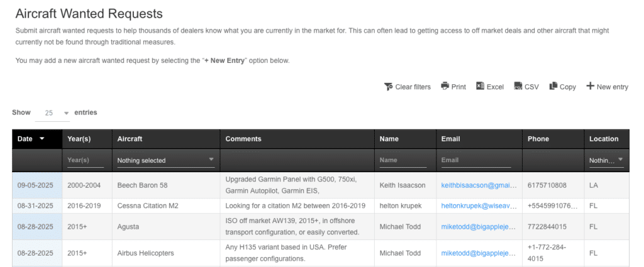The height and width of the screenshot is (267, 644).
Task: Click the plus icon for New entry
Action: pyautogui.click(x=590, y=86)
